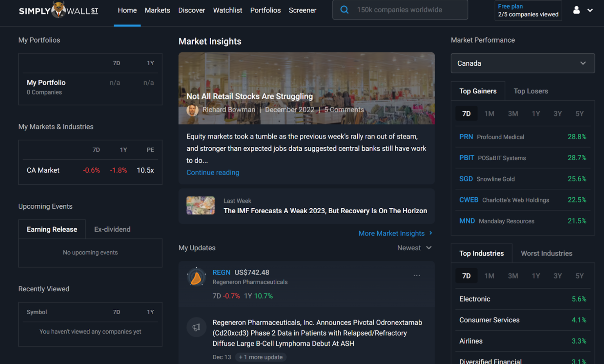Open the Consumer Services industry row
This screenshot has height=364, width=604.
click(523, 320)
